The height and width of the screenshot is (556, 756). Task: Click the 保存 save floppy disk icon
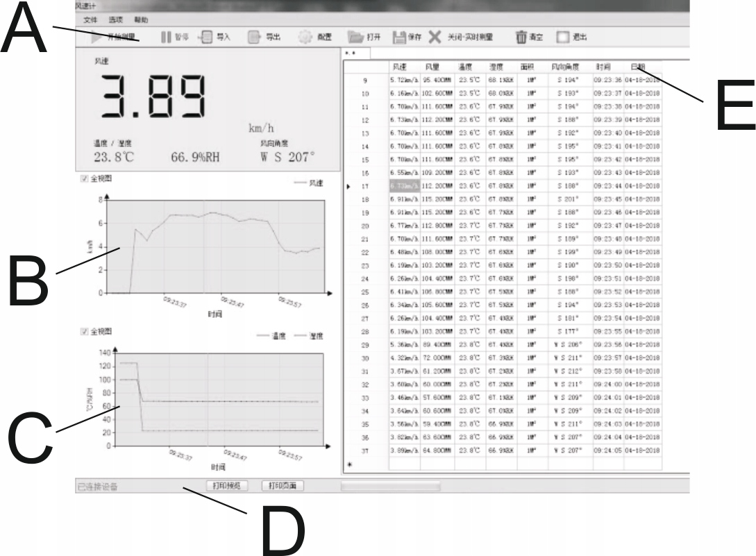(x=399, y=37)
